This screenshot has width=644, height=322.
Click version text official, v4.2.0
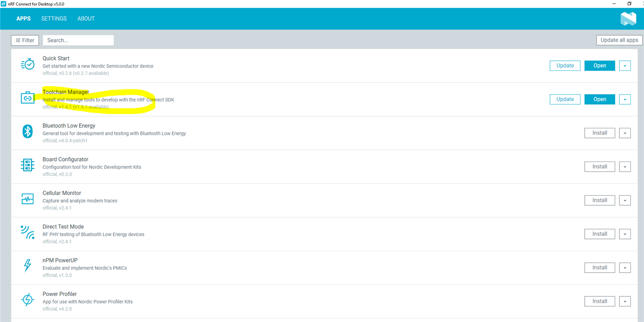tap(57, 309)
